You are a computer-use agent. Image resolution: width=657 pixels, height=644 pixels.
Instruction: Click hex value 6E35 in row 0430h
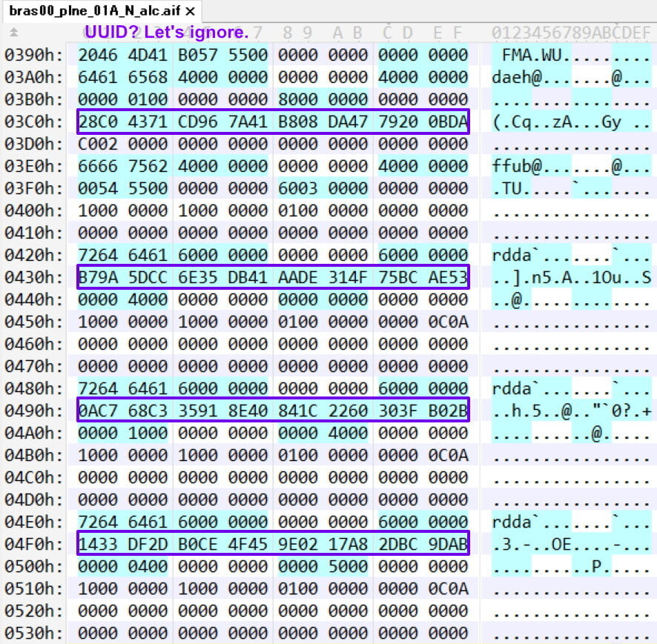198,277
